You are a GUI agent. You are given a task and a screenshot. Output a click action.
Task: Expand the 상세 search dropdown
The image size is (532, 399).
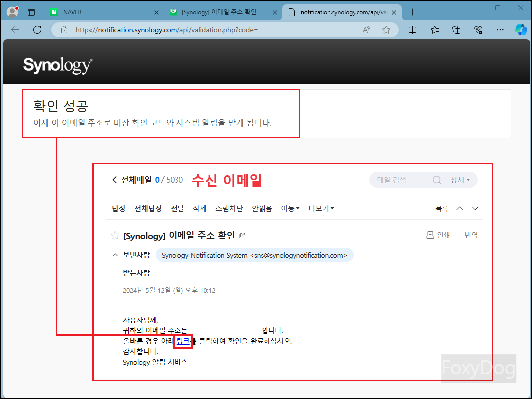(460, 180)
